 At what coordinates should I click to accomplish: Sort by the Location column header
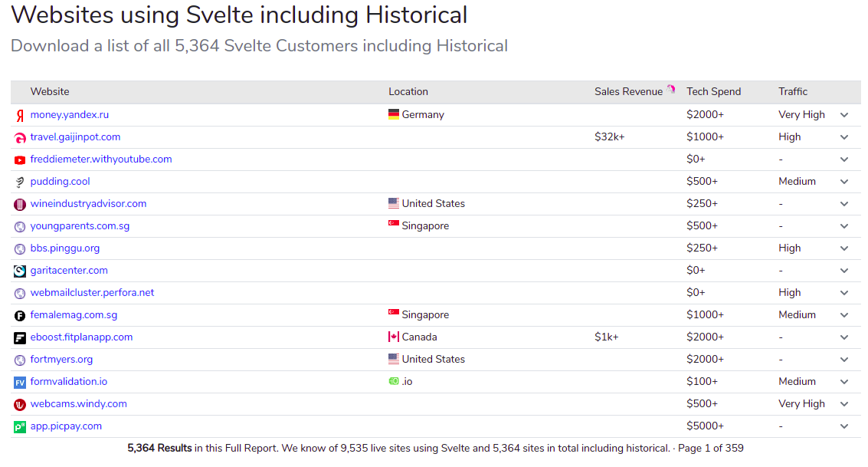(x=408, y=92)
